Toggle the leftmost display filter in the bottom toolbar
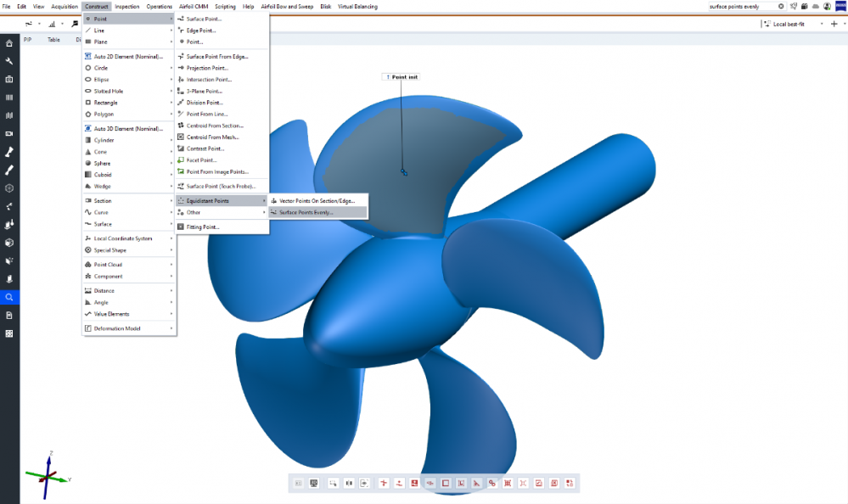848x504 pixels. 298,483
